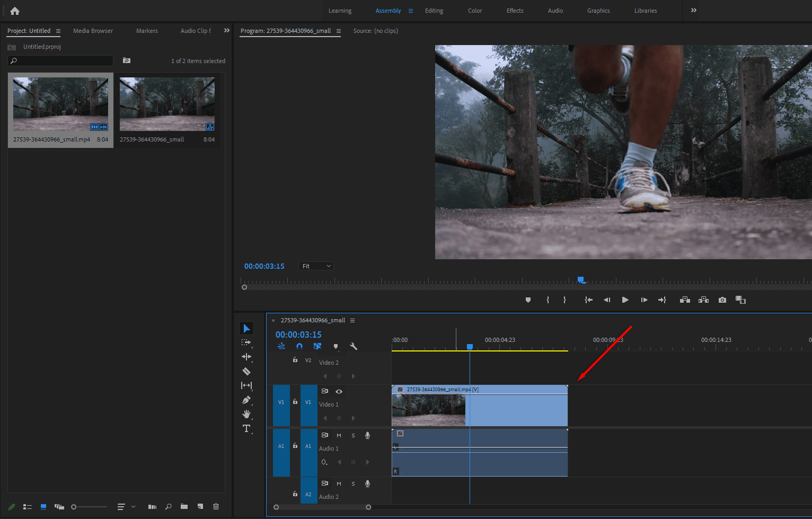Select the Type tool
This screenshot has width=812, height=519.
click(x=246, y=428)
